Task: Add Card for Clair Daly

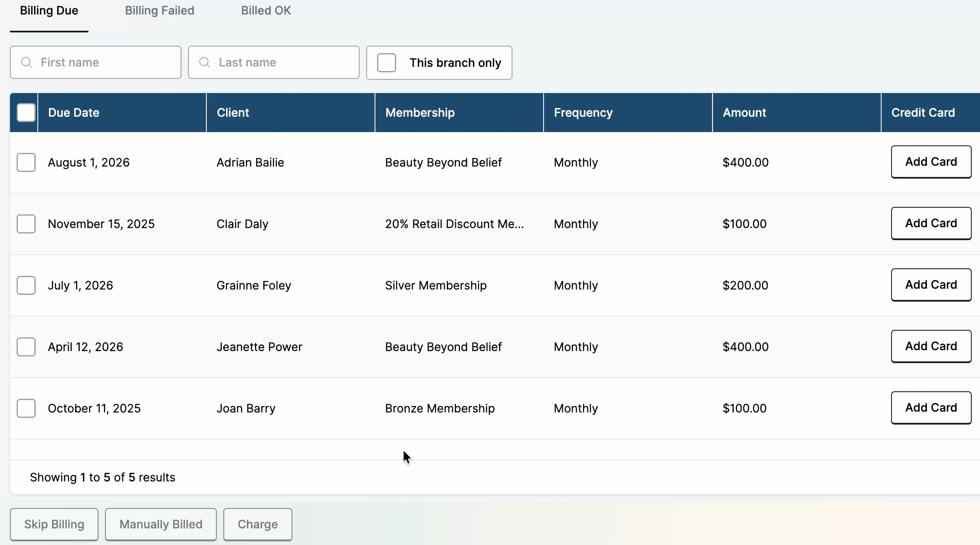Action: coord(931,223)
